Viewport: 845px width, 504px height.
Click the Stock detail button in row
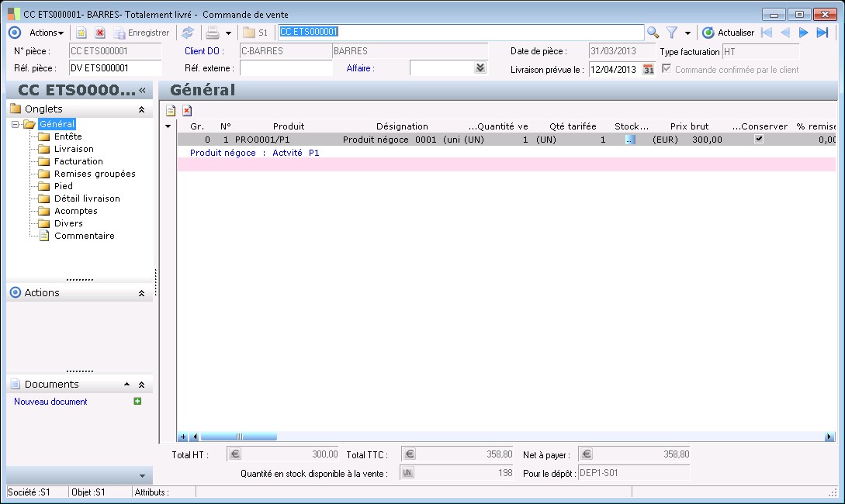[630, 140]
